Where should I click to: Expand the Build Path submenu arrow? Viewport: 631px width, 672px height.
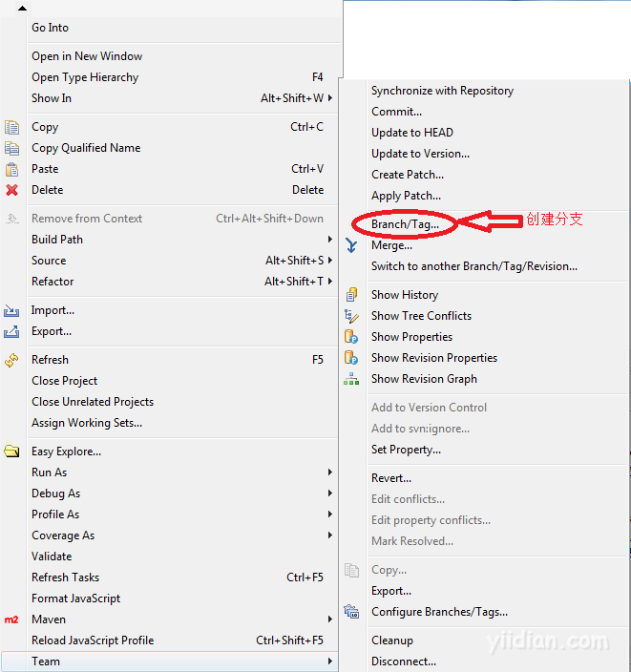pos(330,240)
